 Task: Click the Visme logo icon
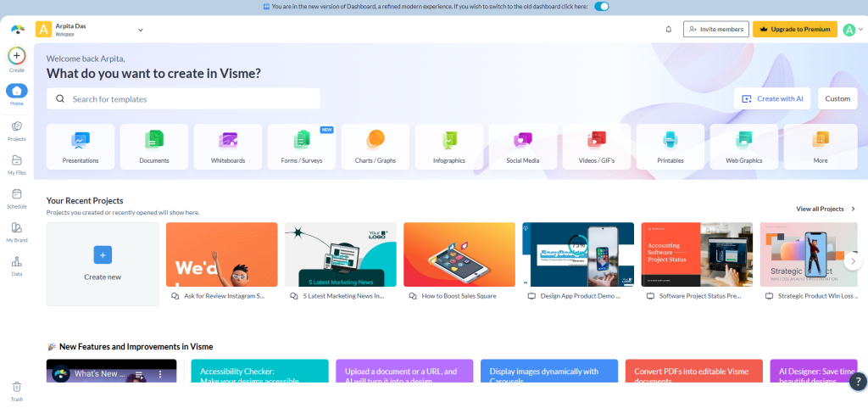point(18,29)
